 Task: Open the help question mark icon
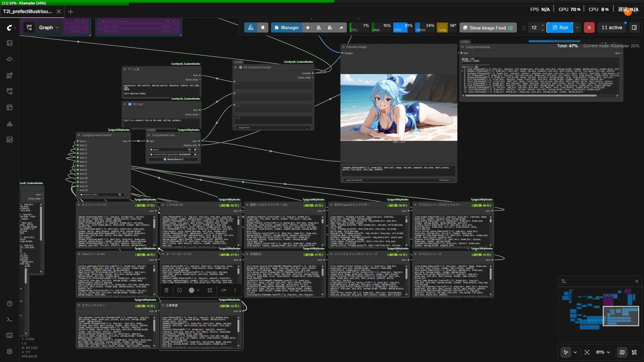[x=9, y=304]
